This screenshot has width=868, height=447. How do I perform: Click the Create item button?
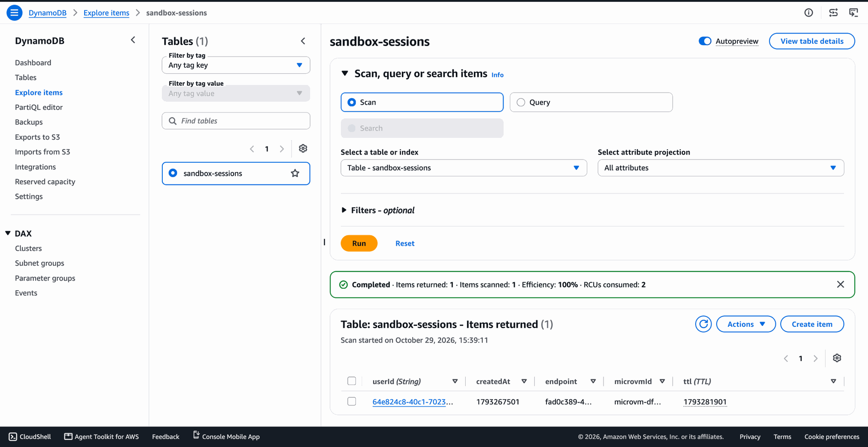[812, 324]
